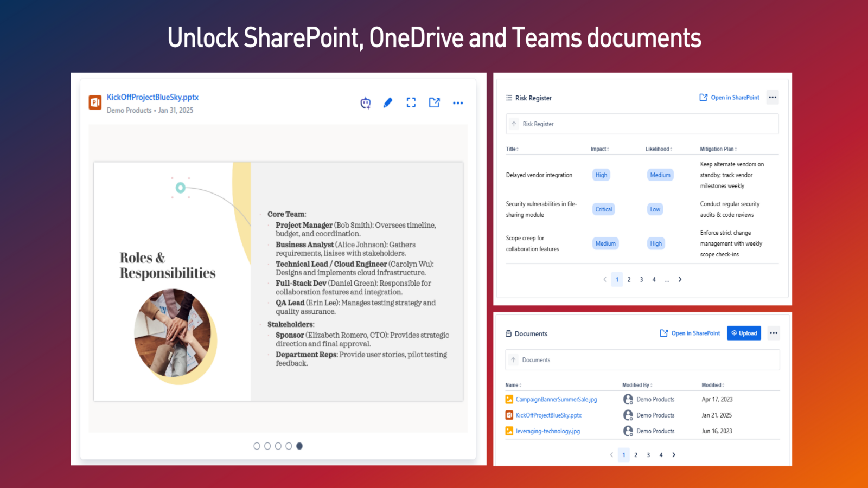Open more options for KickOffProjectBlueSky file
868x488 pixels.
click(458, 103)
